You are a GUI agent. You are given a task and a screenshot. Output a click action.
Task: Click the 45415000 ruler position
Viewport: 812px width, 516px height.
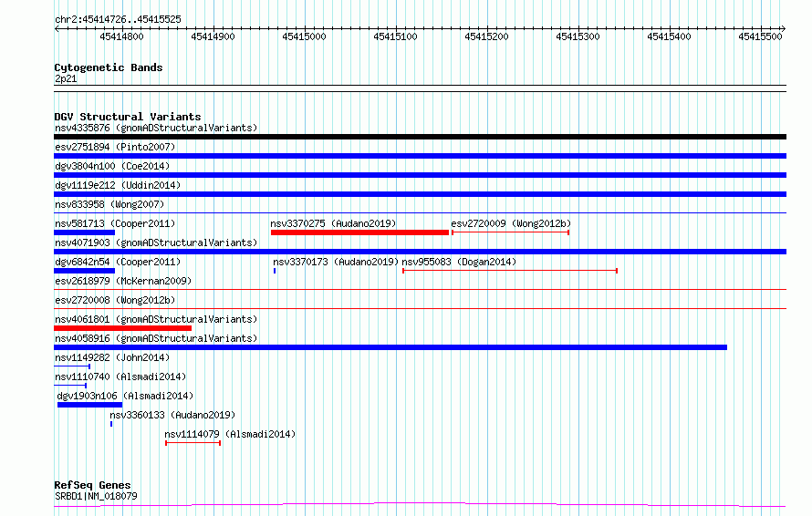(x=304, y=36)
